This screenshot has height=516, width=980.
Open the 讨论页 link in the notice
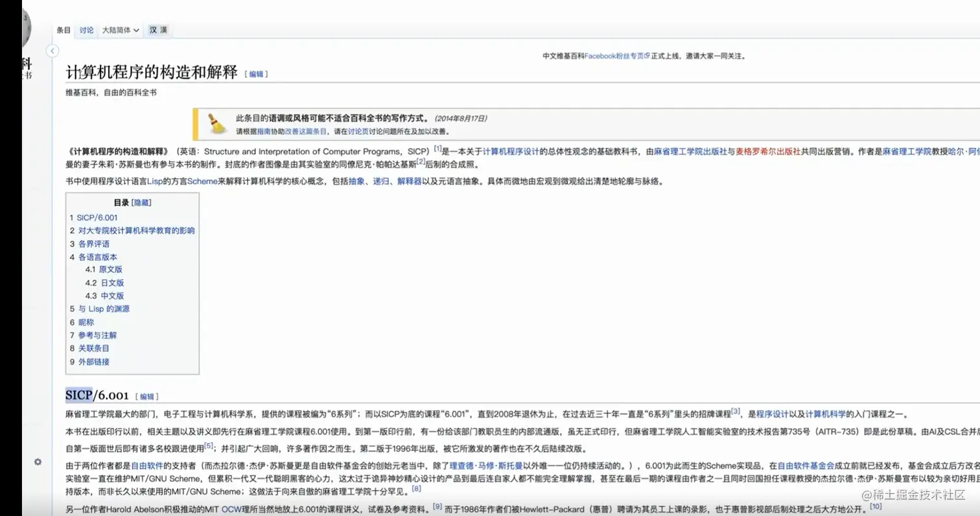click(358, 131)
